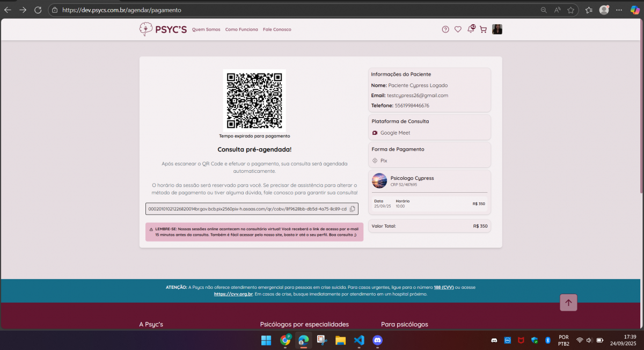Click the 188 (CVV) link
644x350 pixels.
coord(444,287)
